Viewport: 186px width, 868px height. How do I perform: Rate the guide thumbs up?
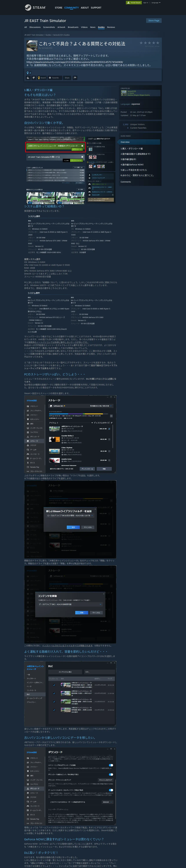pos(28,78)
